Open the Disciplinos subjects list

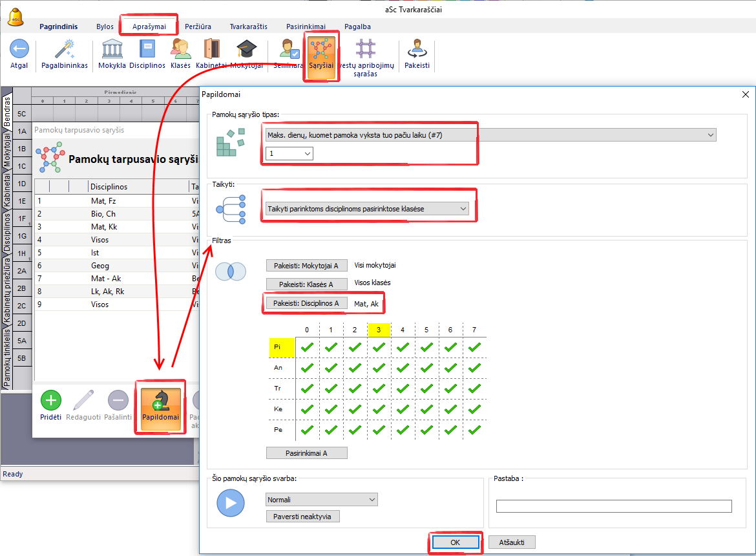(x=147, y=50)
